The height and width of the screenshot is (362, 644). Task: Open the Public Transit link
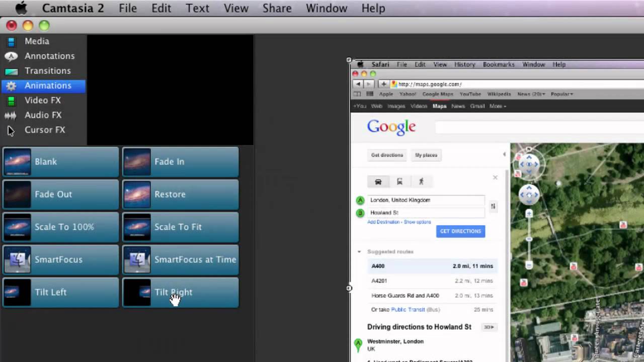click(408, 310)
